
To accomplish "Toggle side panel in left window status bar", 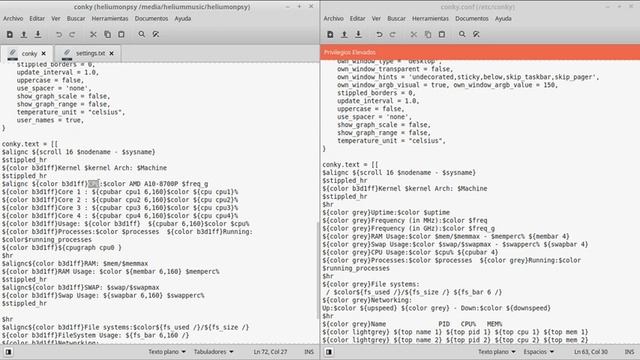I will (8, 352).
